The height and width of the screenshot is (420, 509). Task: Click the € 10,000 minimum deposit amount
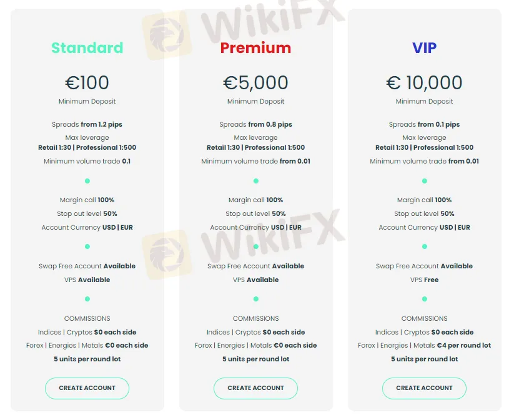[x=424, y=82]
